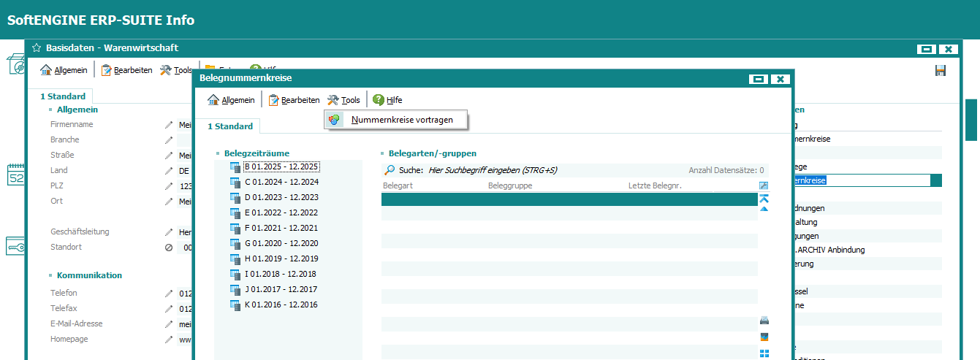Jump to first record with top arrow

pos(764,198)
